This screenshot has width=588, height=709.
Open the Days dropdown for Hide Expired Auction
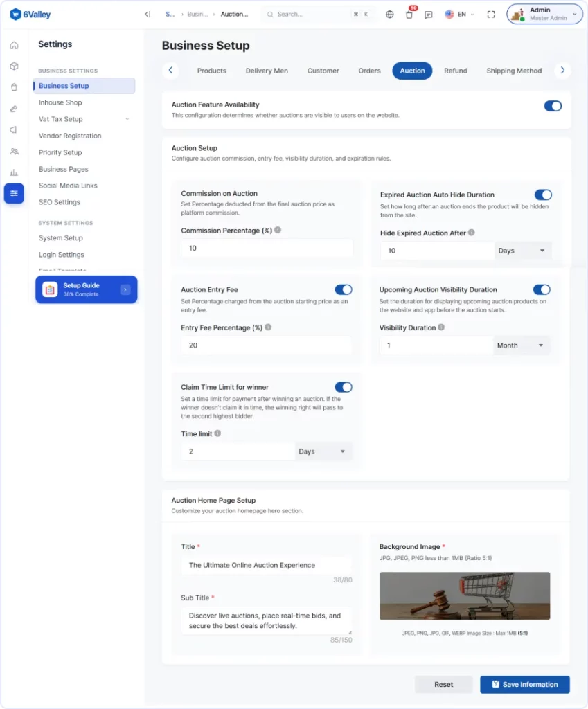(x=522, y=251)
